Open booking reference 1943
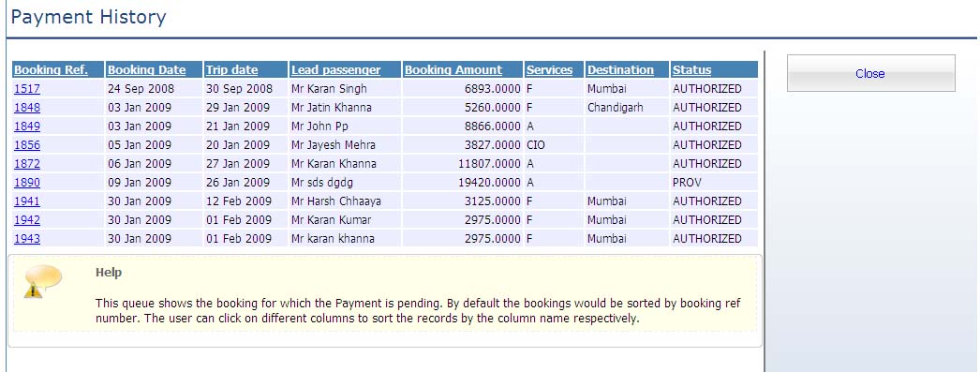This screenshot has width=980, height=372. coord(27,239)
